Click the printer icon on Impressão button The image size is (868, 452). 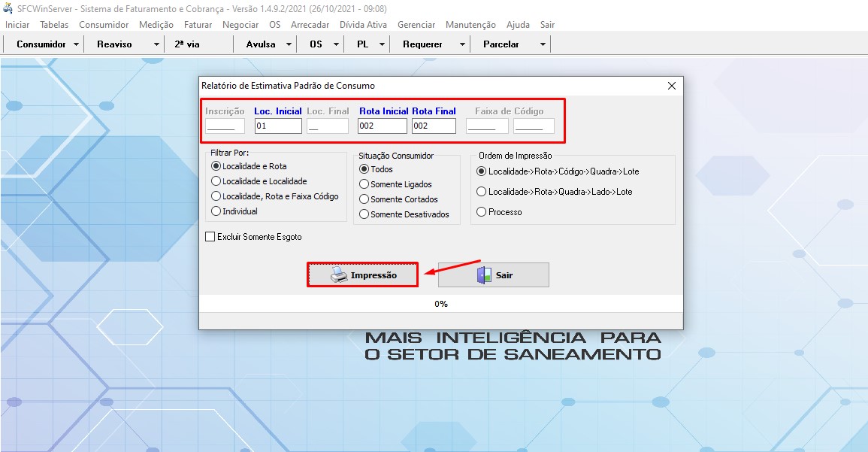click(x=339, y=275)
